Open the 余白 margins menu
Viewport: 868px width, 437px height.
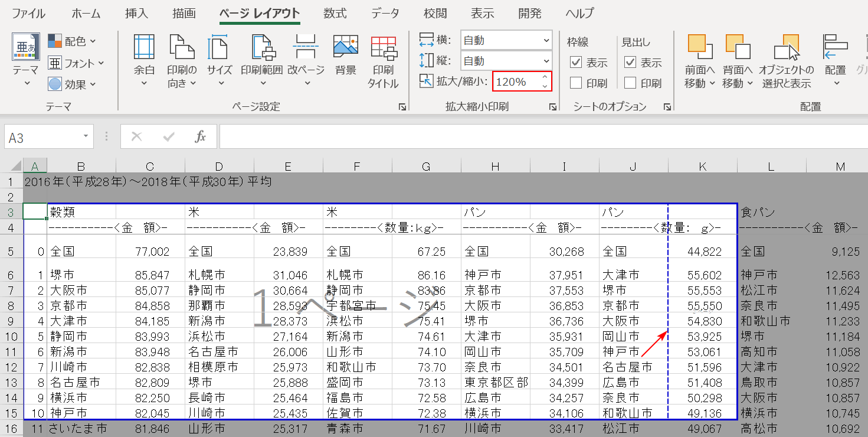(144, 61)
